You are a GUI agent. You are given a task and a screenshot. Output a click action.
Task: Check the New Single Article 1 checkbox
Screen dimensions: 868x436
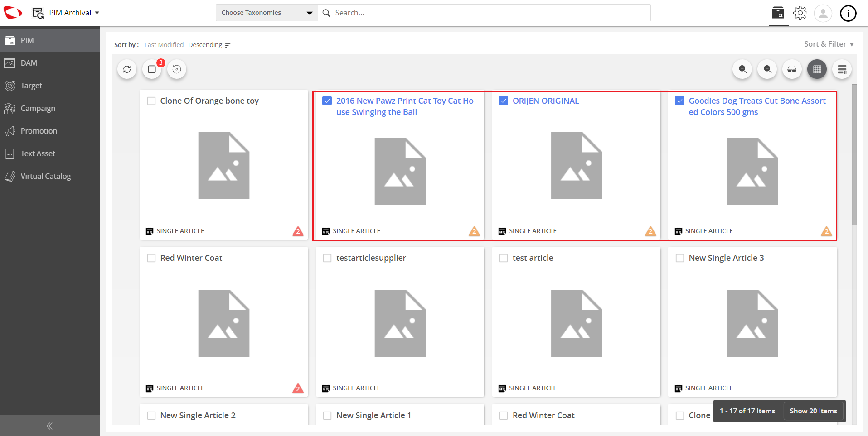327,416
